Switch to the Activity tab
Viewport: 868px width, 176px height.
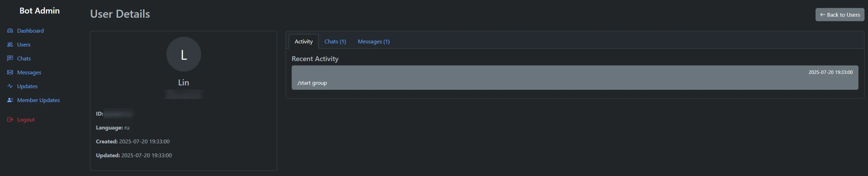304,41
